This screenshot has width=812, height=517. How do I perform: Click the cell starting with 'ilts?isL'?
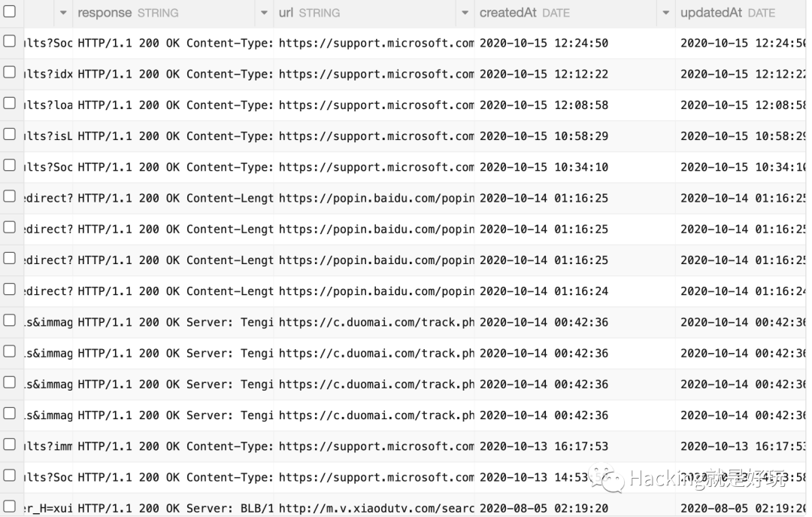click(48, 136)
